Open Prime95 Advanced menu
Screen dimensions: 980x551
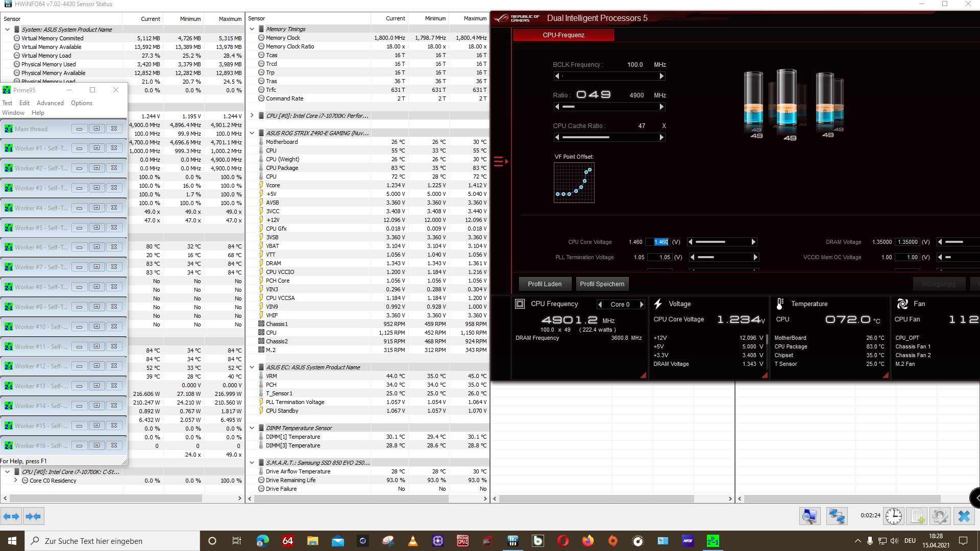point(50,103)
